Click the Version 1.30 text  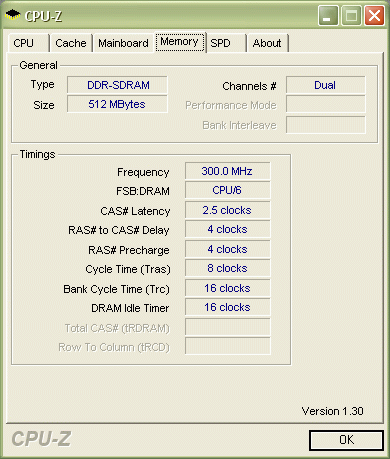332,411
